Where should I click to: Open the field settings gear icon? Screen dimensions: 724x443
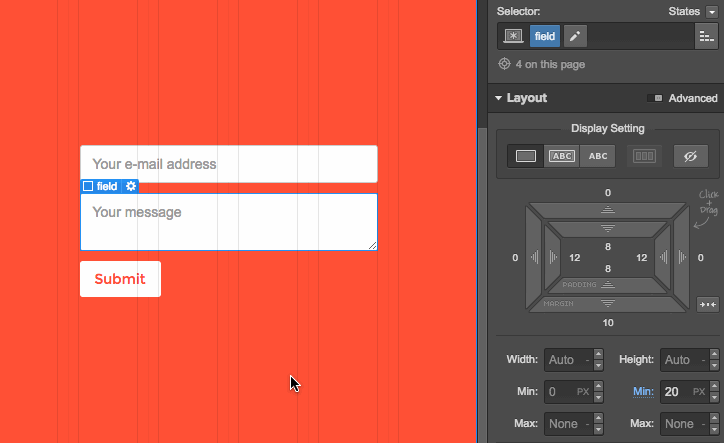coord(131,186)
